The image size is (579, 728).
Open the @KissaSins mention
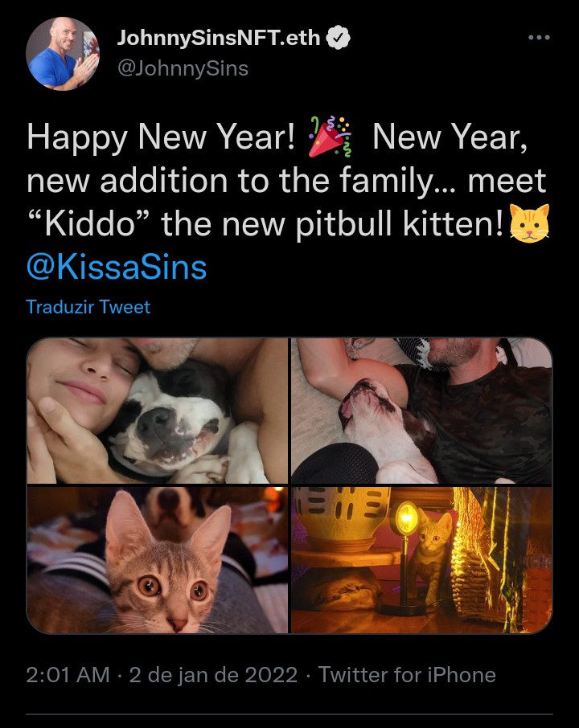point(117,268)
